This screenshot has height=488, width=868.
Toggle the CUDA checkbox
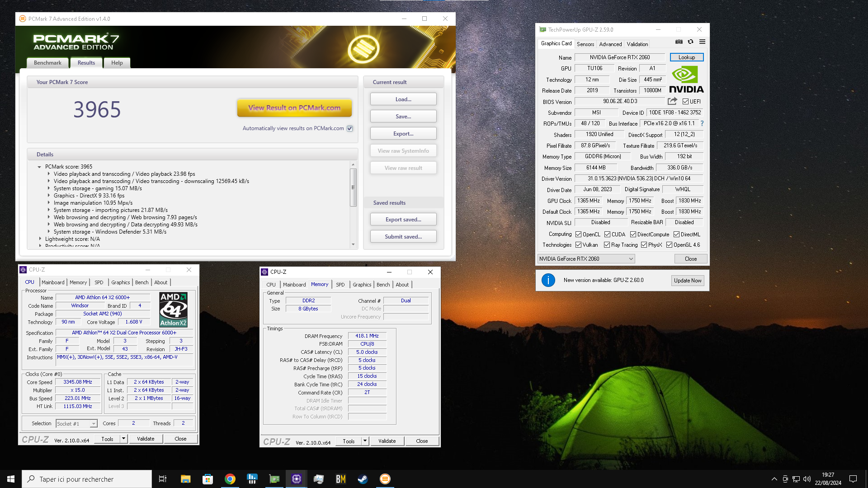point(607,235)
